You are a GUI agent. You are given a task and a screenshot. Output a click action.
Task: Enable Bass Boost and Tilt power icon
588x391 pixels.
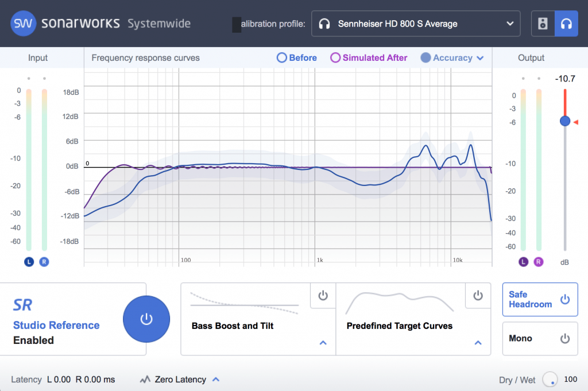click(323, 295)
